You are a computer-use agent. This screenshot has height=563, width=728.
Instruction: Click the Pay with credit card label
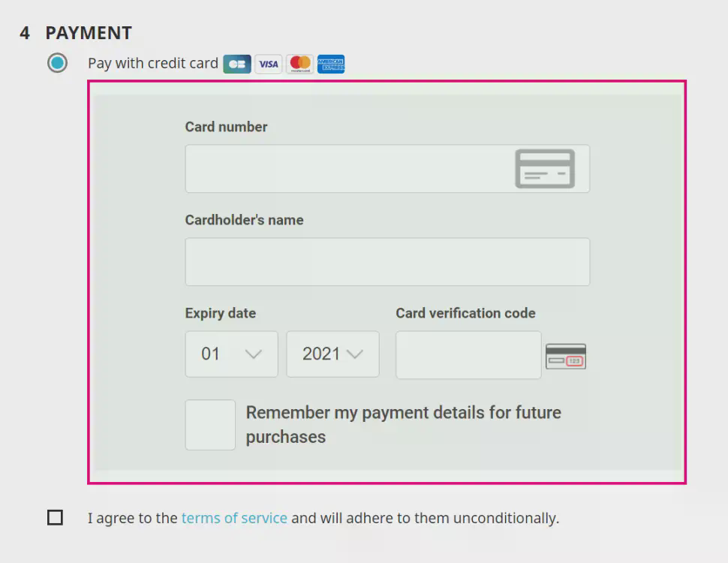[x=152, y=63]
